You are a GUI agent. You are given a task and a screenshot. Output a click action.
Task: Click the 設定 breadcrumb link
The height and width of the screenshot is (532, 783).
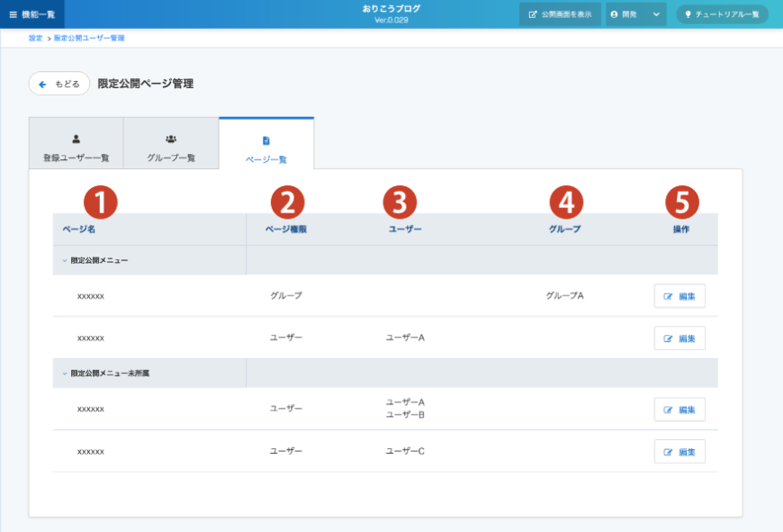tap(35, 38)
